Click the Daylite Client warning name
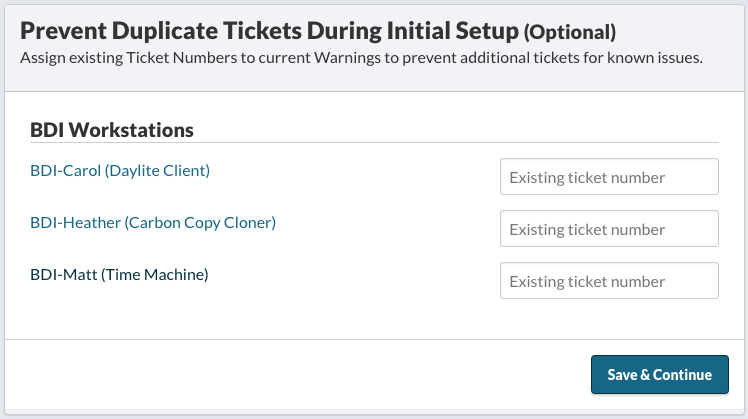 pos(156,171)
